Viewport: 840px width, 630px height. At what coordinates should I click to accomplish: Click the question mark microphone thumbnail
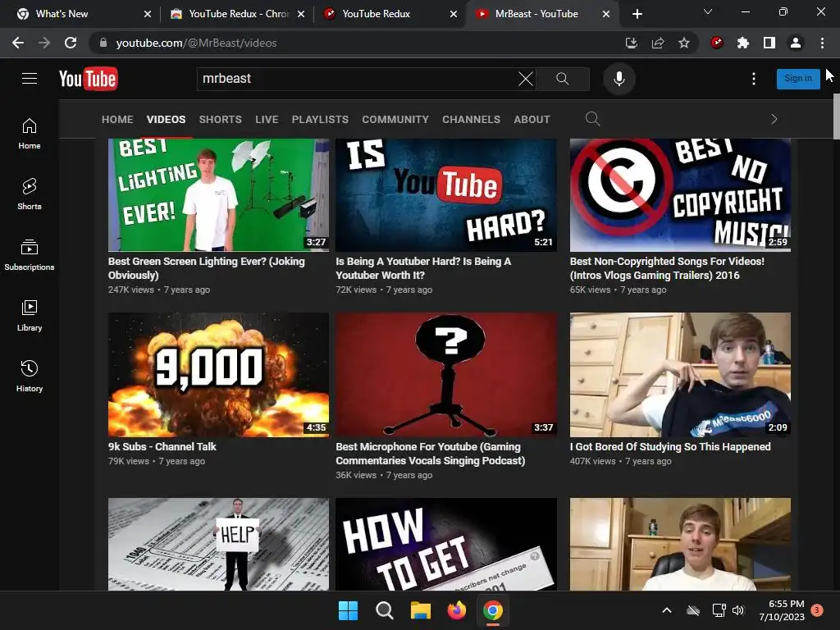tap(446, 374)
